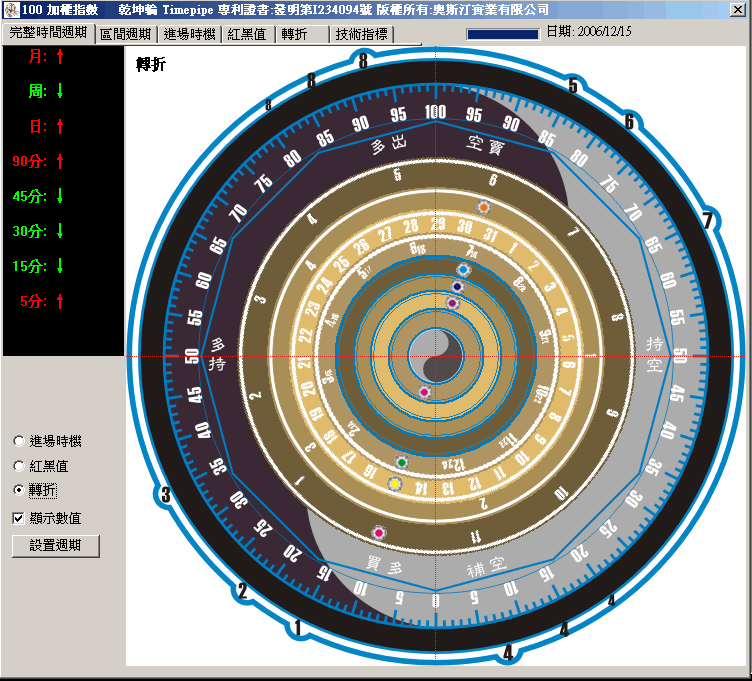
Task: Click the red up arrow beside 5分
Action: [60, 301]
